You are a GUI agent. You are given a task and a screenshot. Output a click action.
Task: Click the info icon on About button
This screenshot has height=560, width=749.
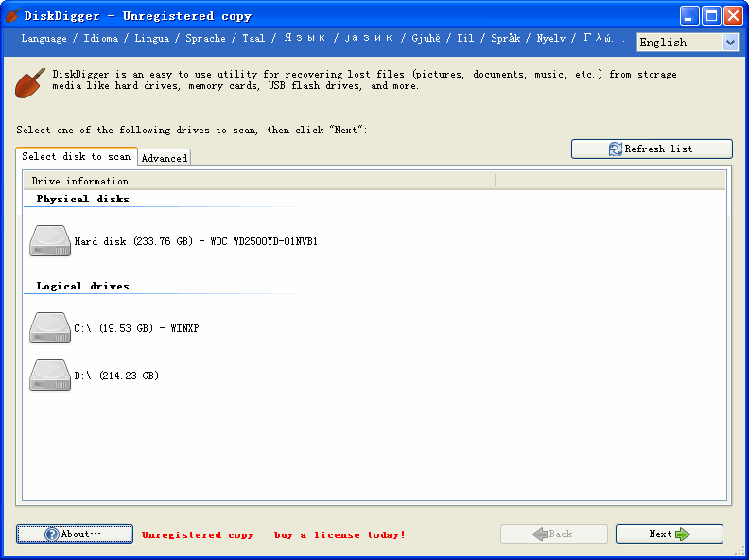pos(52,534)
